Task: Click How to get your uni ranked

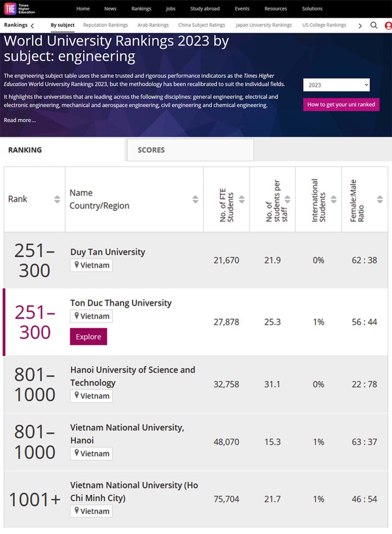Action: coord(341,104)
